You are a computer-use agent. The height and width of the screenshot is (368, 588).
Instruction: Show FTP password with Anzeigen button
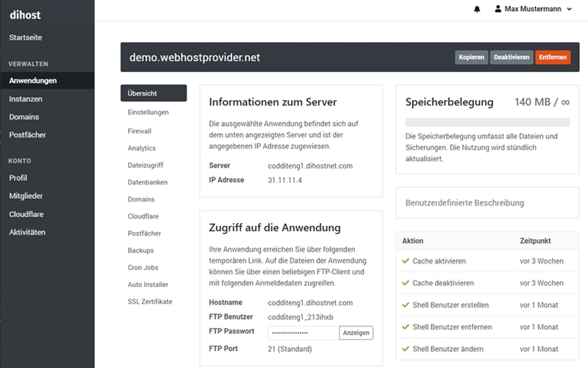point(356,333)
